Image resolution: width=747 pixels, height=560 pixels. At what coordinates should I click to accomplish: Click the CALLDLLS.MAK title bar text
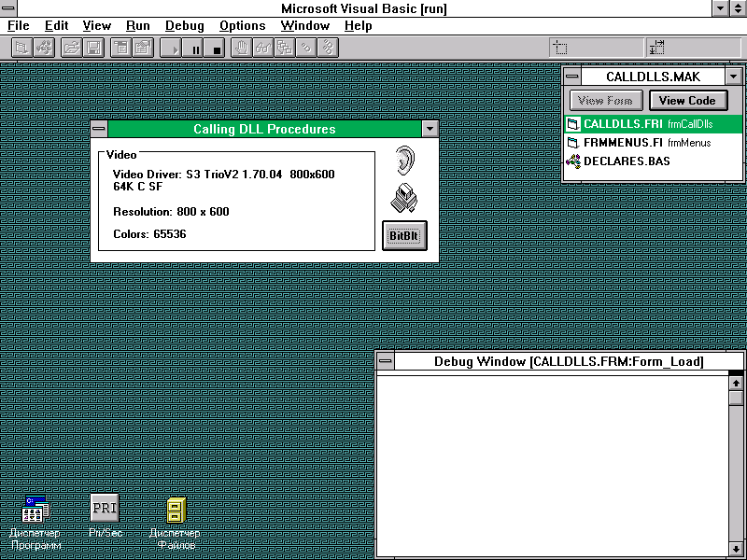[653, 77]
